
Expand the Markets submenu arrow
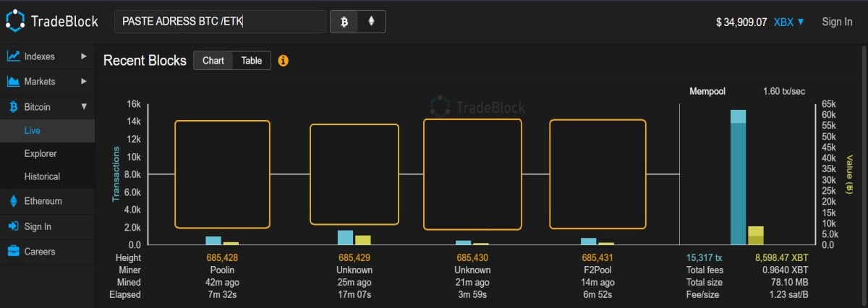click(84, 81)
